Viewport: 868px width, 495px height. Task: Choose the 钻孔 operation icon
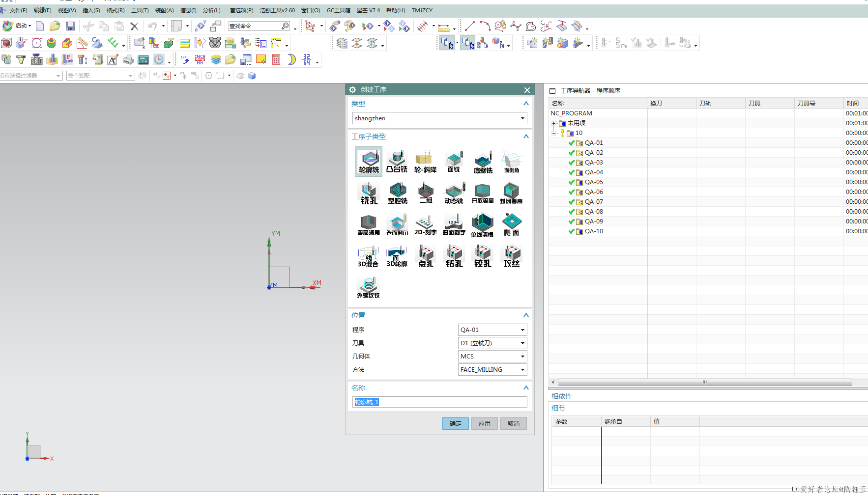pos(454,256)
